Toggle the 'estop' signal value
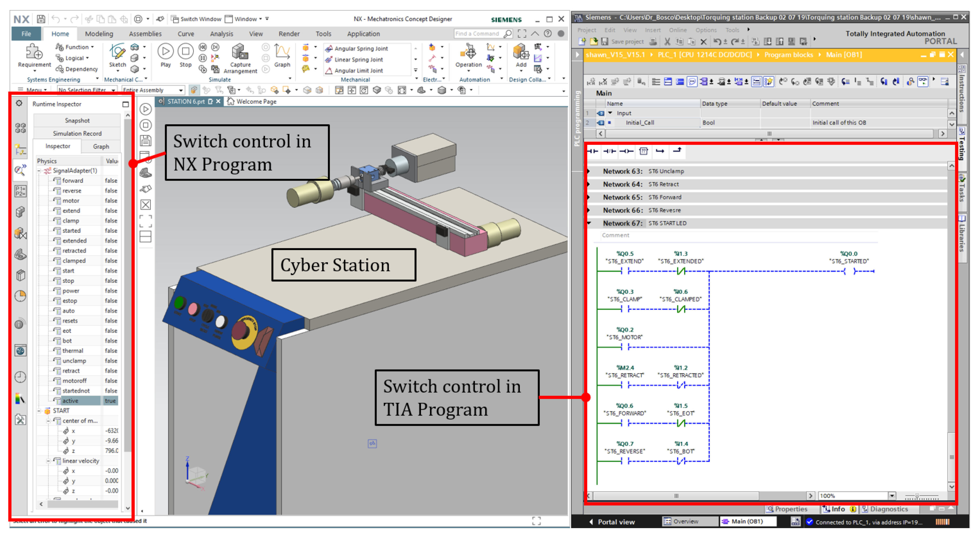 111,301
